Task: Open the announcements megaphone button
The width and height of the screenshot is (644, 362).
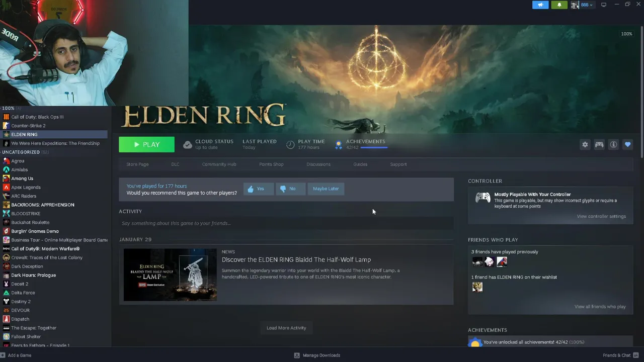Action: [540, 5]
